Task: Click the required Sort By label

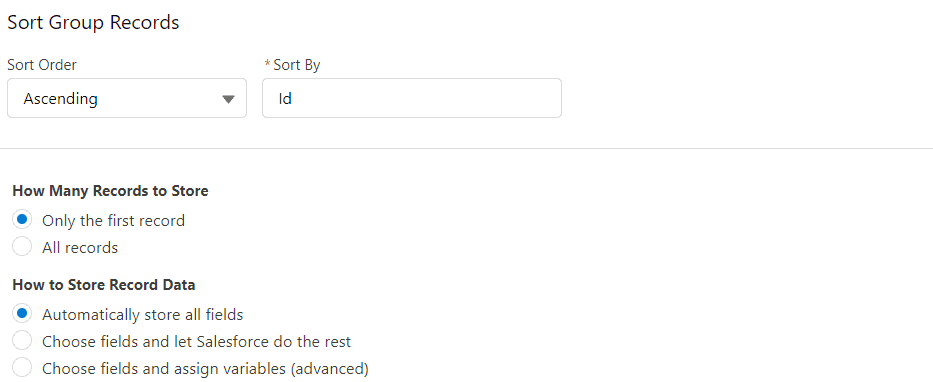Action: pos(293,65)
